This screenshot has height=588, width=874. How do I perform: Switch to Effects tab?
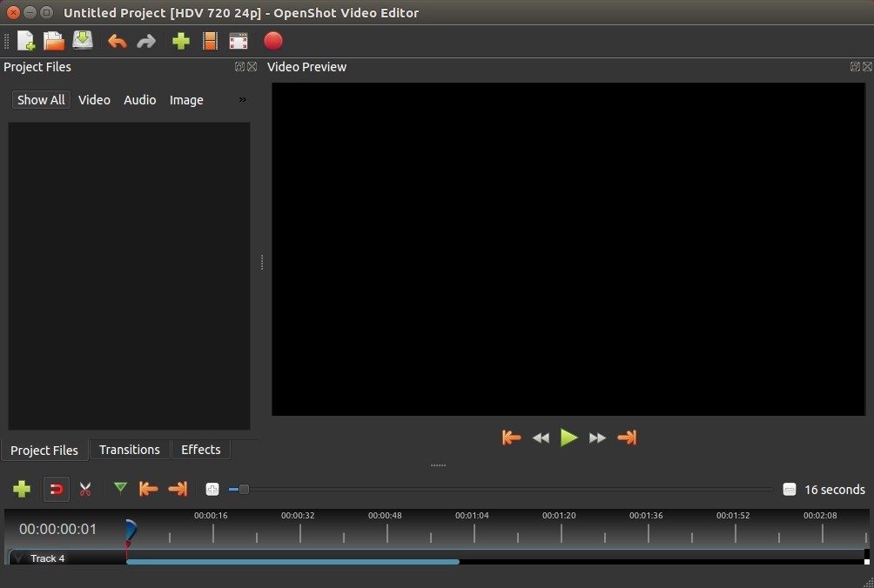201,450
